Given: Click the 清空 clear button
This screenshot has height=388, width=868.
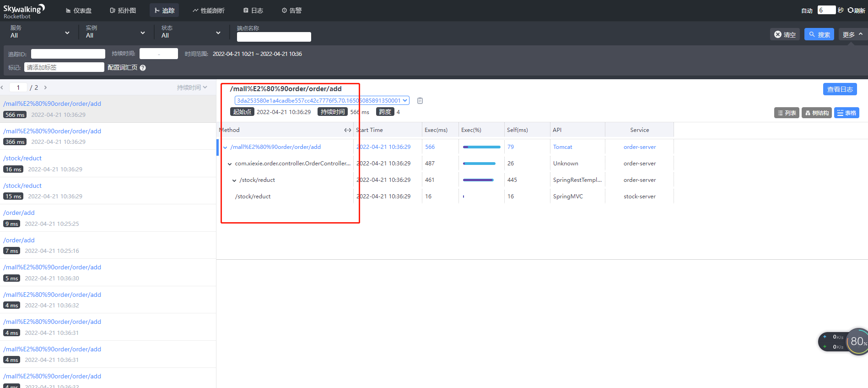Looking at the screenshot, I should (785, 34).
